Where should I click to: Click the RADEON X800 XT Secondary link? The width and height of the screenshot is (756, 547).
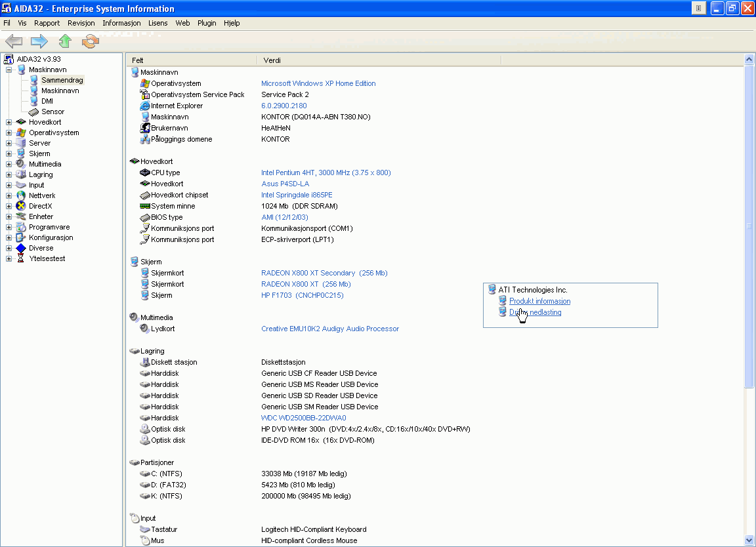pyautogui.click(x=324, y=273)
